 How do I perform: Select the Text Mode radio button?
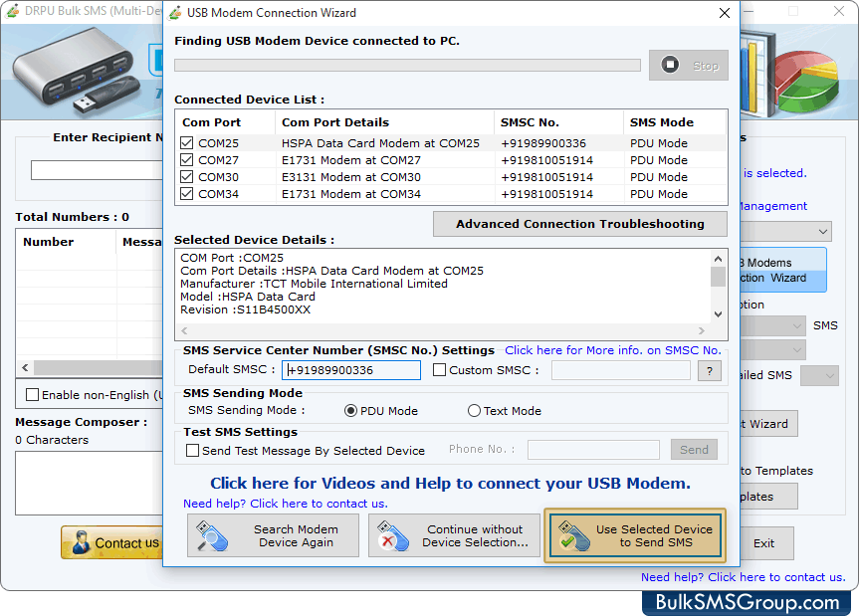click(x=474, y=411)
